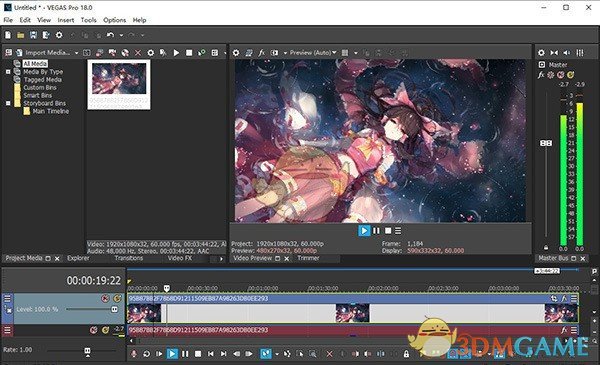The image size is (600, 365).
Task: Pause playback in the Video Preview window
Action: [x=376, y=231]
